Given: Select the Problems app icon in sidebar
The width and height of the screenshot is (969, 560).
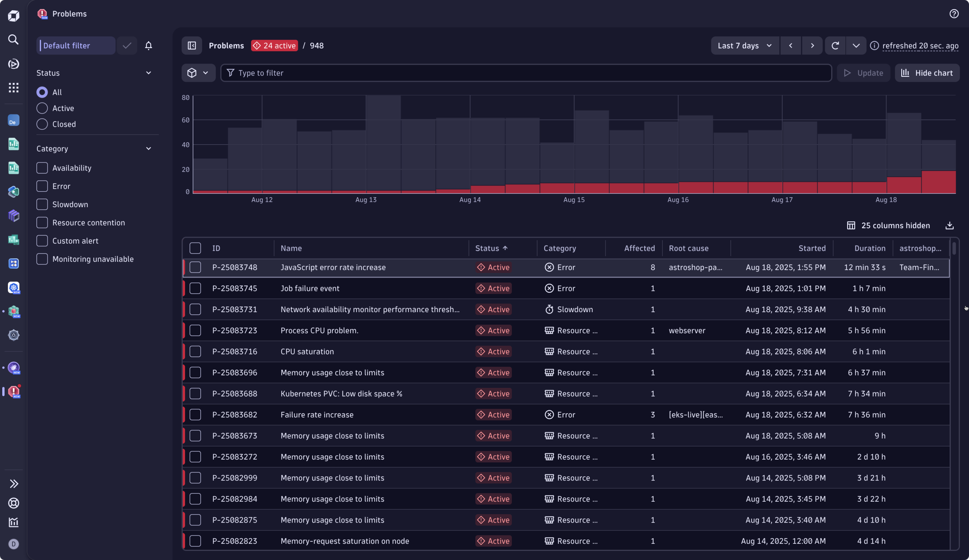Looking at the screenshot, I should coord(14,392).
